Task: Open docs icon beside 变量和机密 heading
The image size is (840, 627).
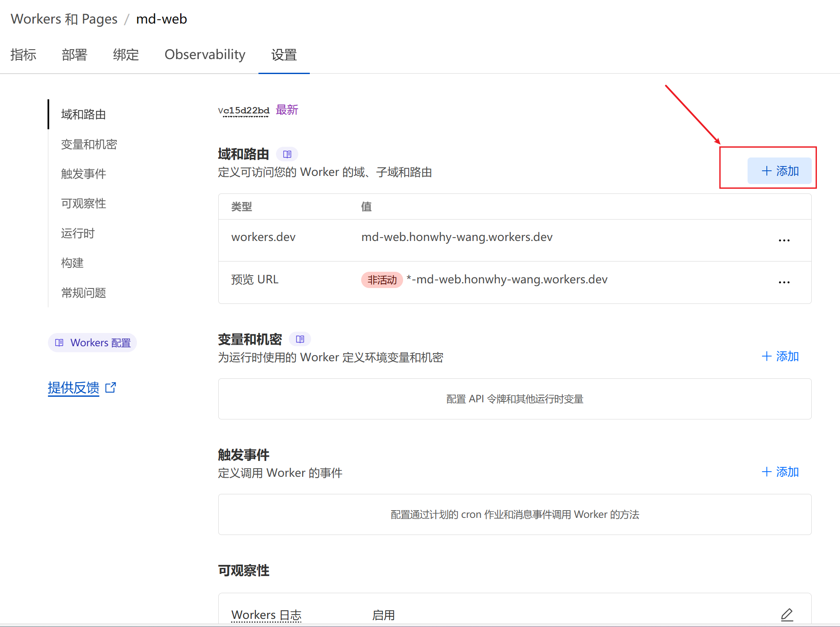Action: click(300, 339)
